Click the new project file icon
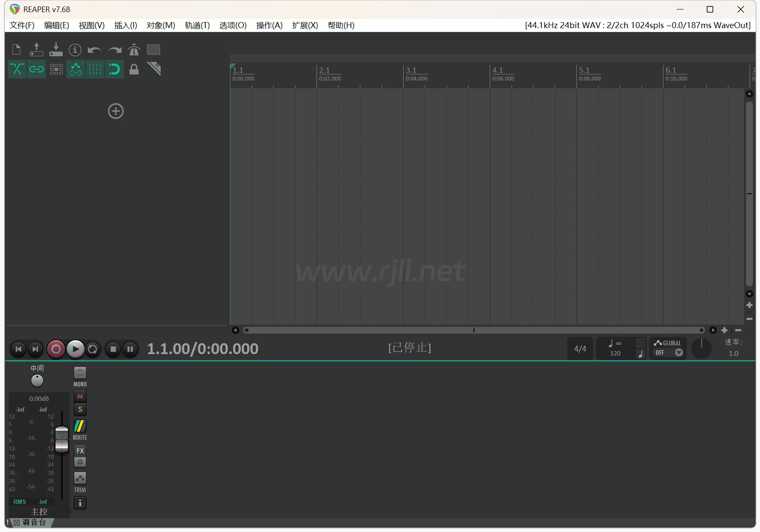Screen dimensions: 760x532 coord(16,50)
